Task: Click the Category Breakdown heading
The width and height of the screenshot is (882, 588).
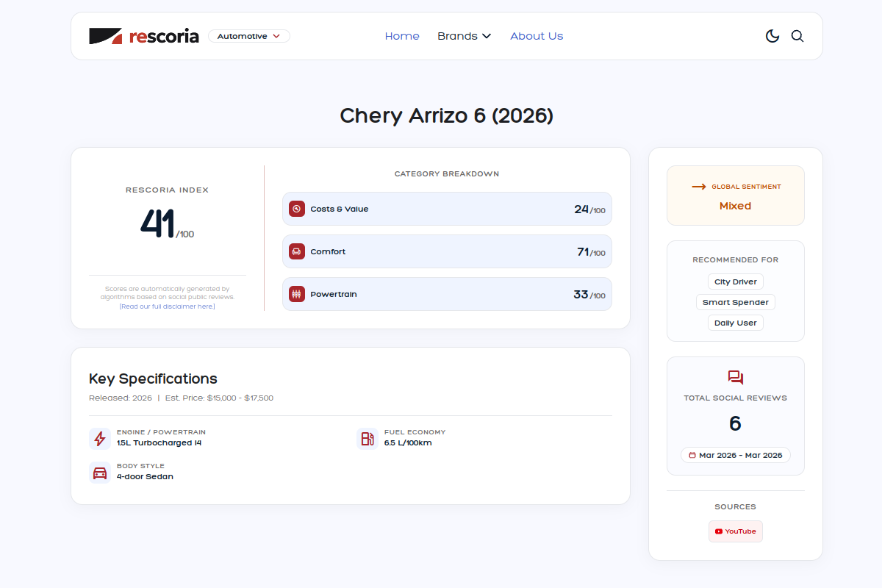Action: click(447, 174)
